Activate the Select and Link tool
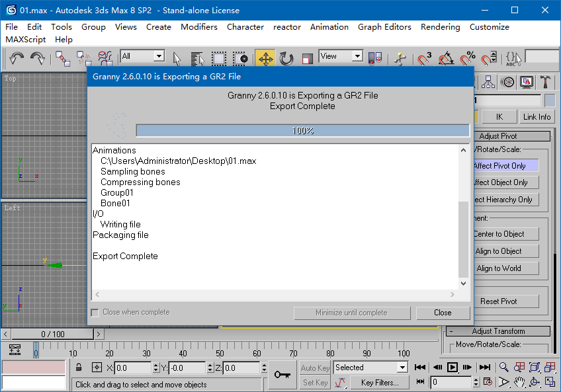561x392 pixels. (x=63, y=58)
